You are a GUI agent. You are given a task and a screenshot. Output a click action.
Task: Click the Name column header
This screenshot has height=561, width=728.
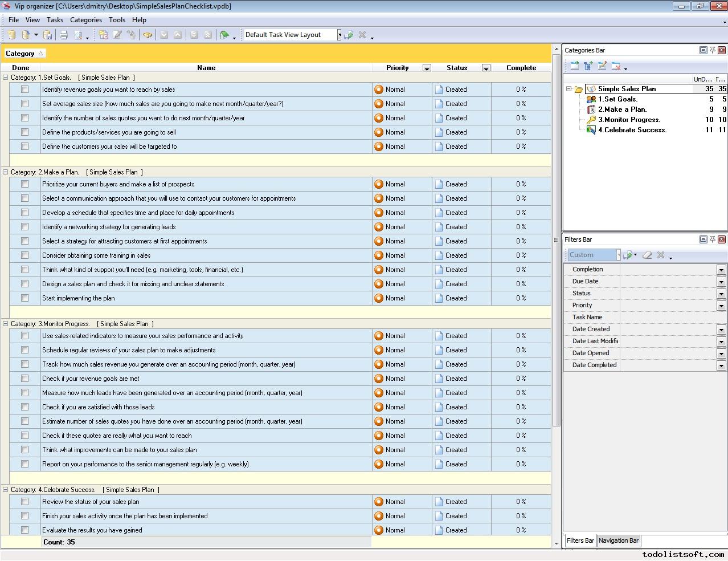[206, 68]
